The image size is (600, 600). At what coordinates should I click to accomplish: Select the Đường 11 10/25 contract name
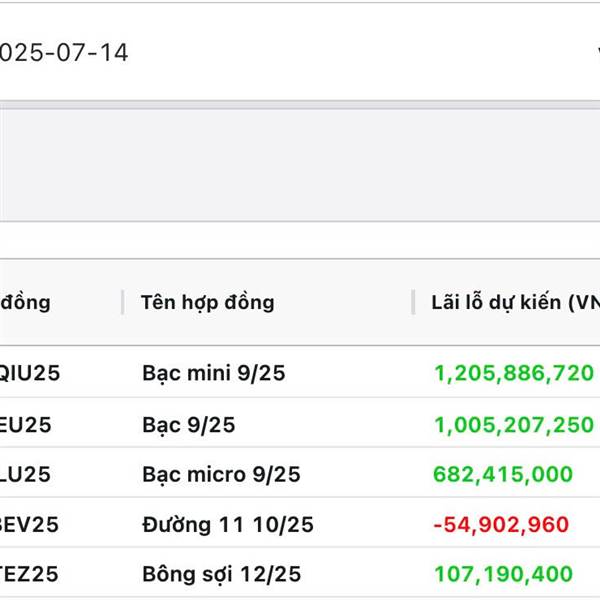[x=228, y=524]
